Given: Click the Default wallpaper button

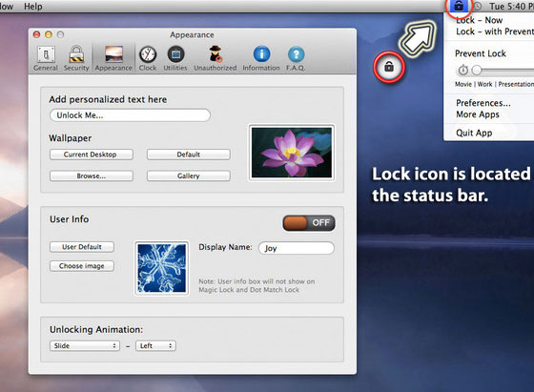Looking at the screenshot, I should tap(189, 155).
